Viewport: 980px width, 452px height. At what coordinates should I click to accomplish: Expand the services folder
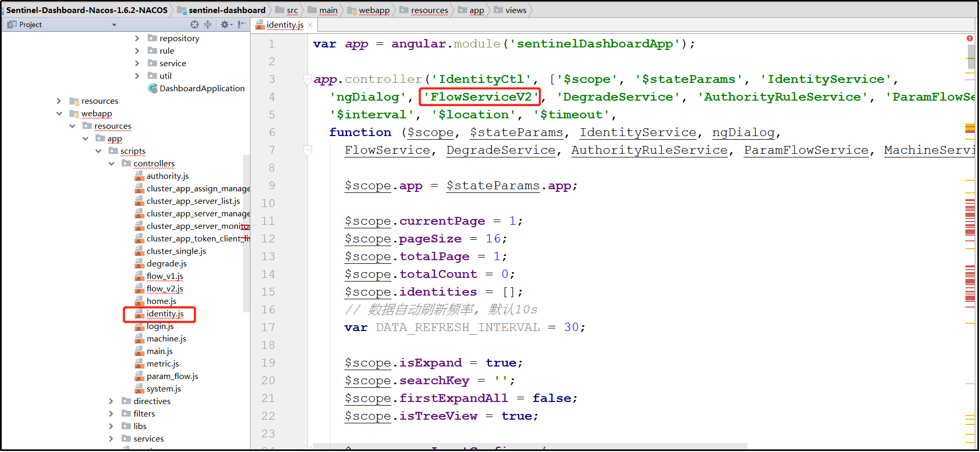[111, 438]
